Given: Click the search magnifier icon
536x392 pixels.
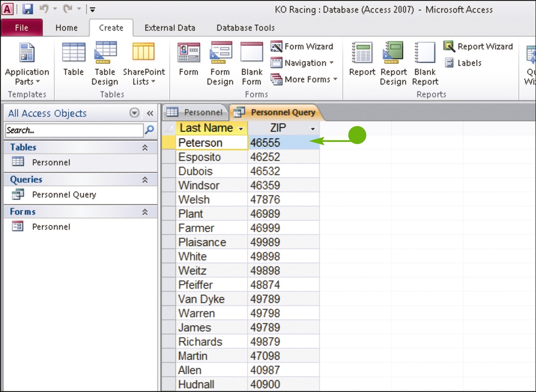Looking at the screenshot, I should (x=150, y=130).
